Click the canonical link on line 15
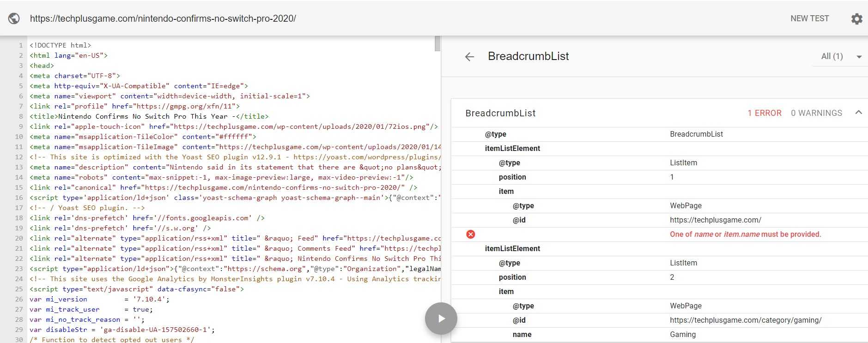Image resolution: width=868 pixels, height=343 pixels. tap(224, 187)
